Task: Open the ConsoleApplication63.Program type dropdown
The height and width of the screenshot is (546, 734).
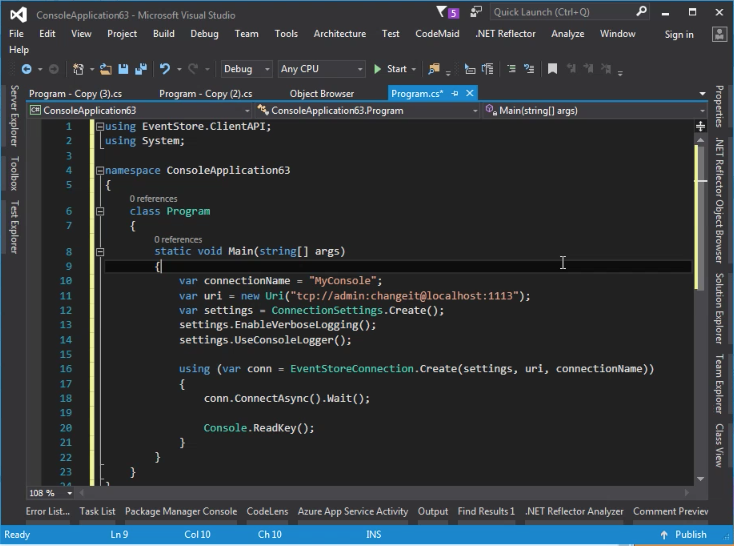Action: (x=367, y=111)
